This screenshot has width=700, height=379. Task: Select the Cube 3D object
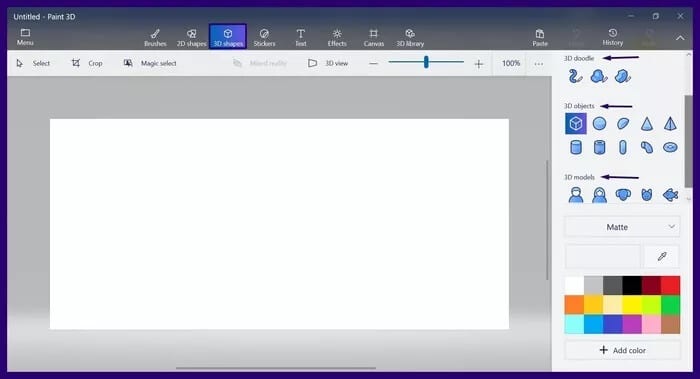(x=576, y=123)
